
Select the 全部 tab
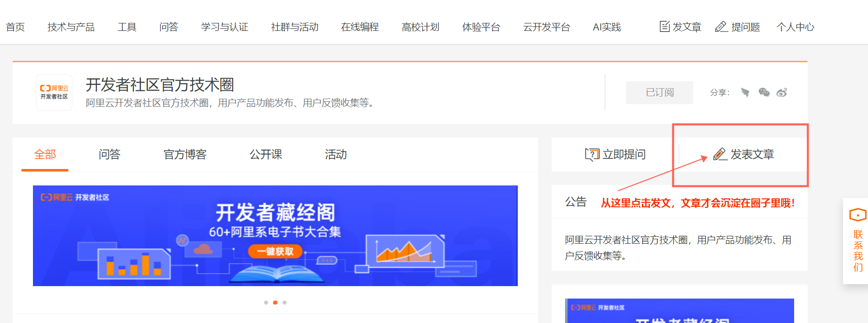pos(45,155)
